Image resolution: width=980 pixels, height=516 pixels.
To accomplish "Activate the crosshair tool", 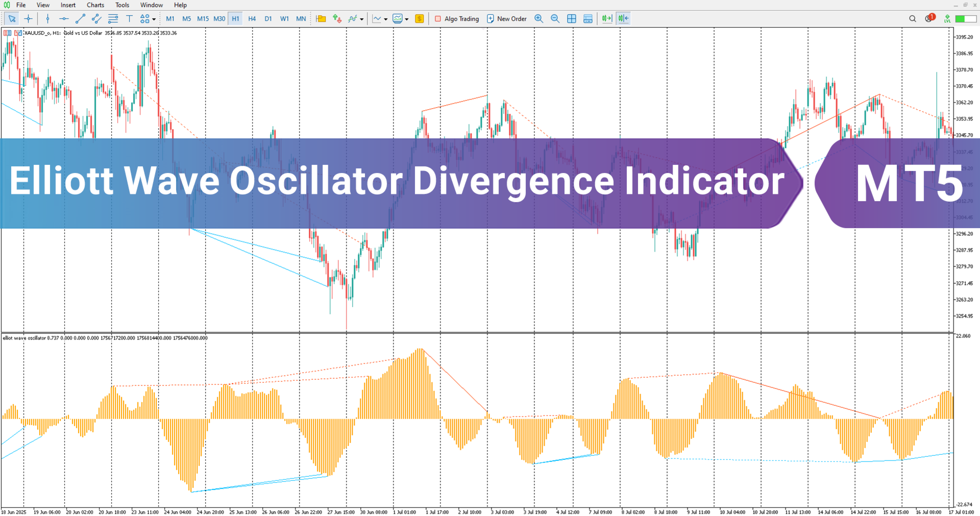I will [x=28, y=19].
